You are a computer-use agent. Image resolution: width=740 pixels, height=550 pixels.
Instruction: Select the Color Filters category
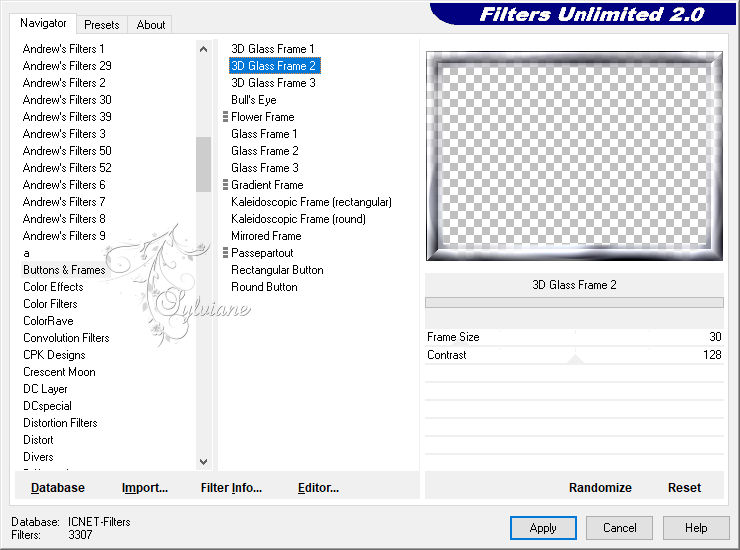[x=50, y=304]
